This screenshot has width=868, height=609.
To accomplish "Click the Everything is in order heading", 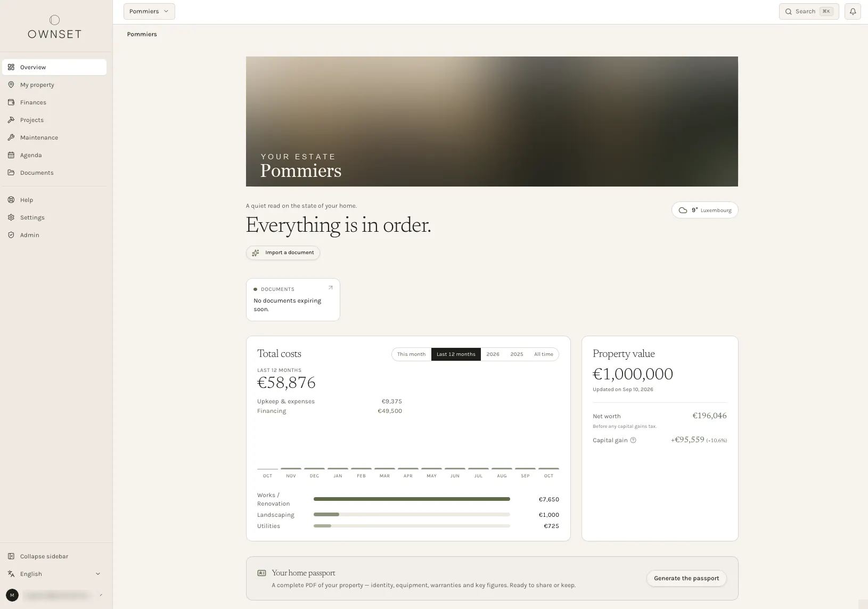I will [338, 225].
